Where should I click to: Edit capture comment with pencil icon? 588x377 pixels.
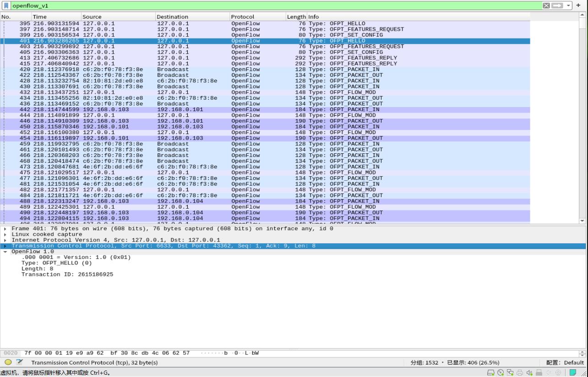coord(18,362)
